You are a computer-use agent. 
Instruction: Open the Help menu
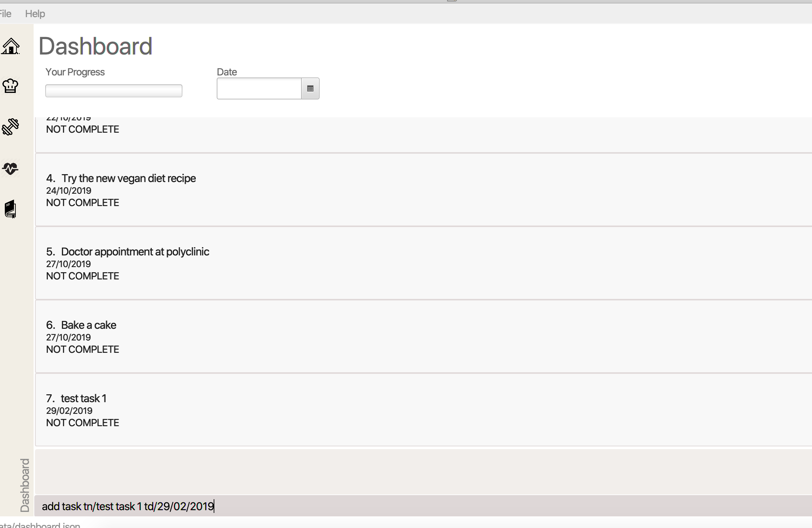pyautogui.click(x=35, y=14)
